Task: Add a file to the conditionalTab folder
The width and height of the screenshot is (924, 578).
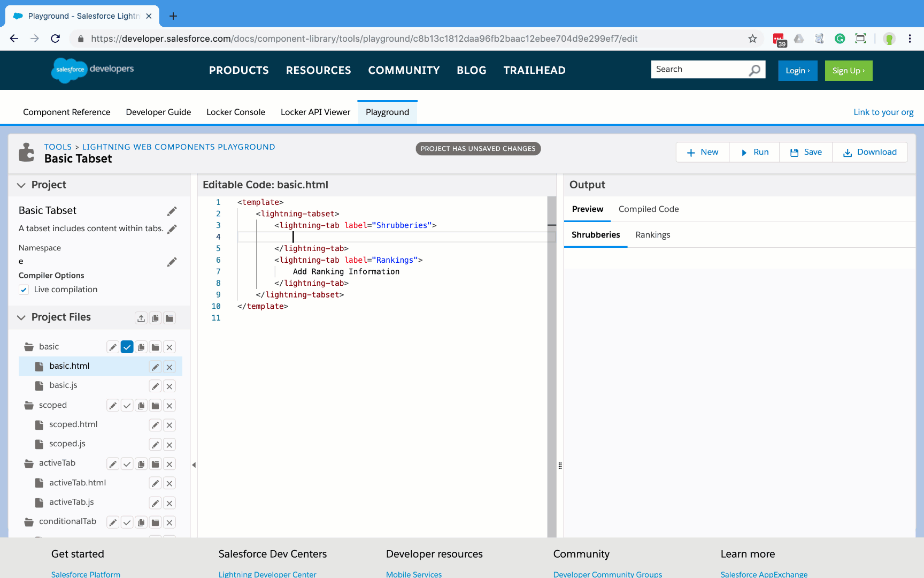Action: click(x=141, y=522)
